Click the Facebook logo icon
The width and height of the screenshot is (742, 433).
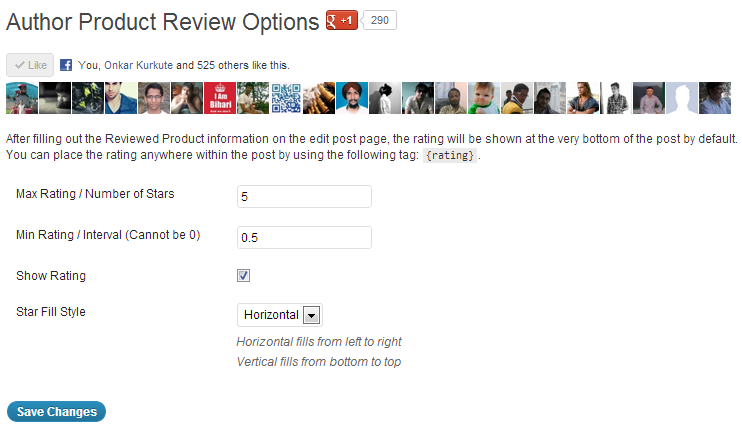click(66, 65)
